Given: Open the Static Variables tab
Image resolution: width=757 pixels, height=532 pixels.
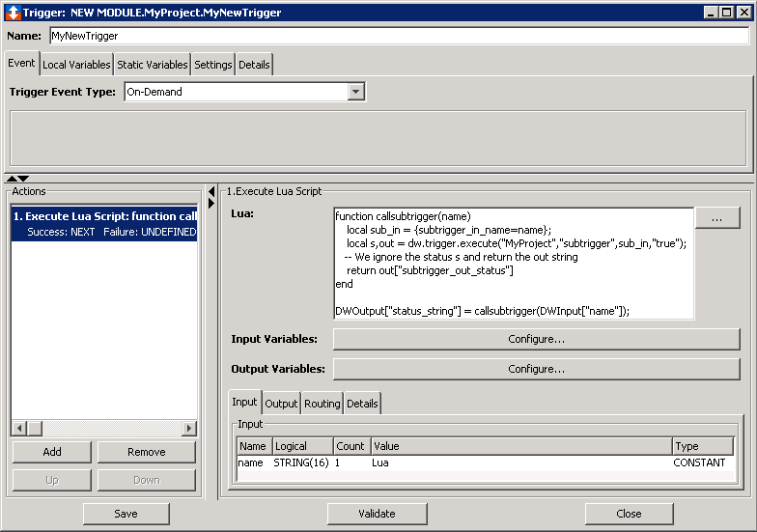Looking at the screenshot, I should (152, 65).
